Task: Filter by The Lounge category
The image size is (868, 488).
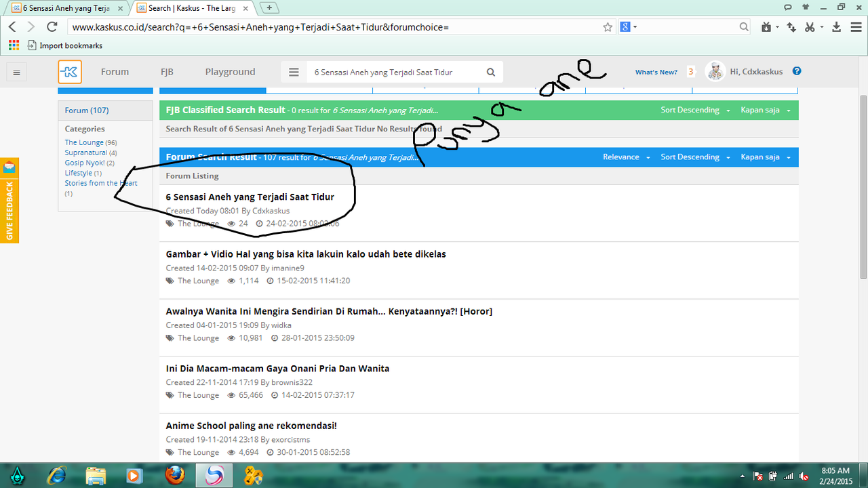Action: [x=84, y=142]
